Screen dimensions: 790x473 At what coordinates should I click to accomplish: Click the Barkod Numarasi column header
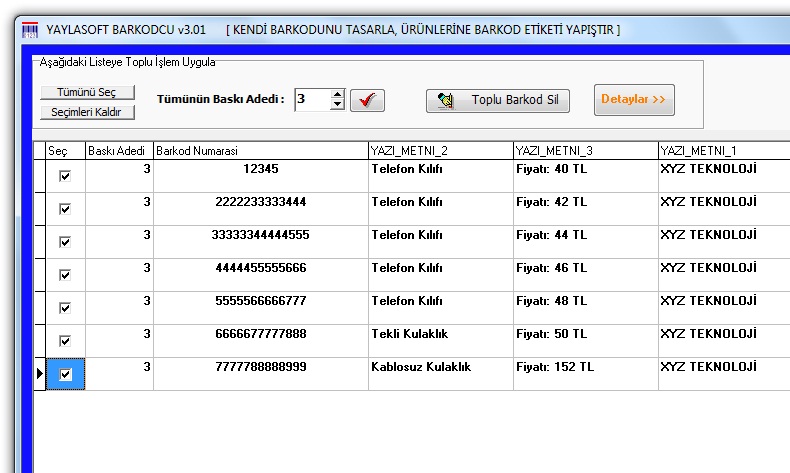(261, 151)
